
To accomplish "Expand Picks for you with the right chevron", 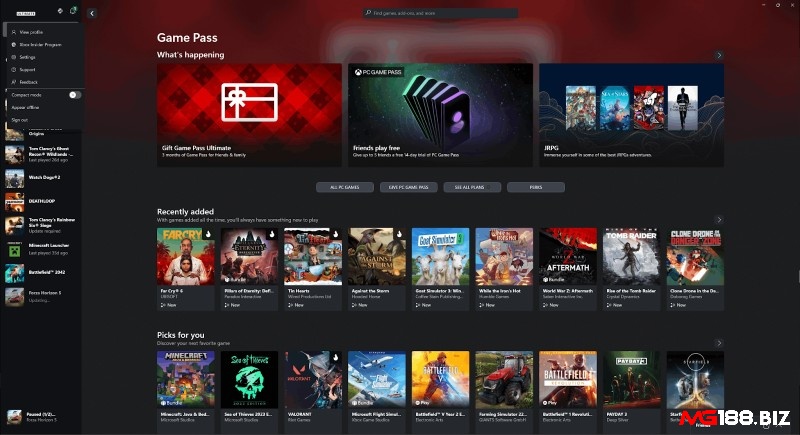I will [719, 343].
